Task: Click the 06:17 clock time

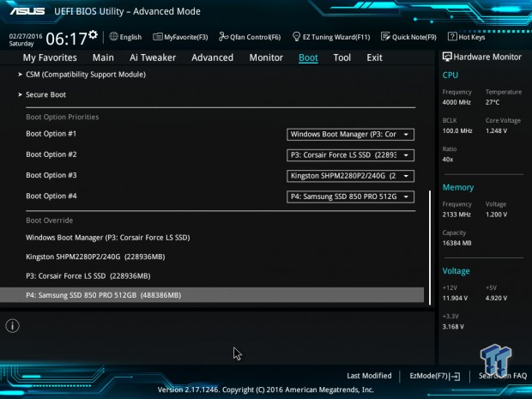Action: click(67, 39)
